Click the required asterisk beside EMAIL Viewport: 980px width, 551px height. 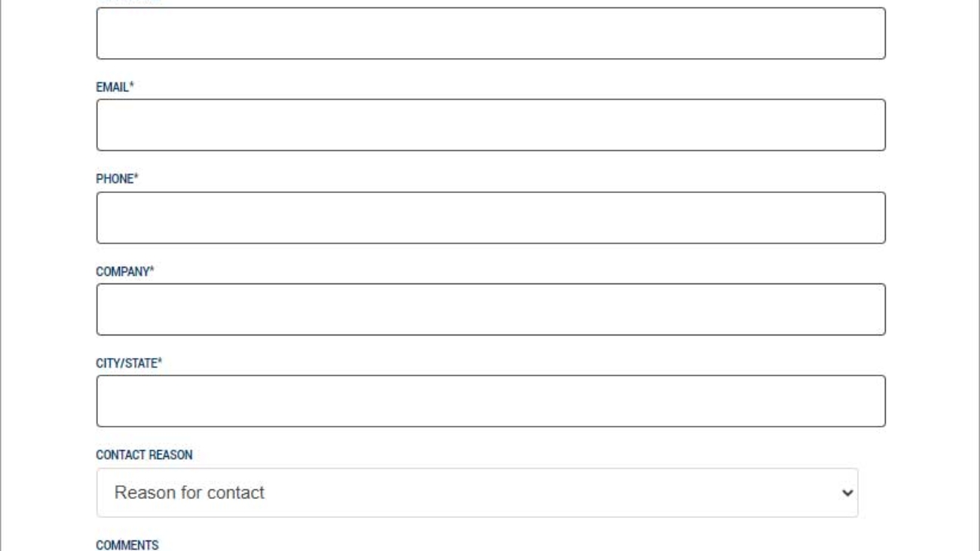(132, 87)
